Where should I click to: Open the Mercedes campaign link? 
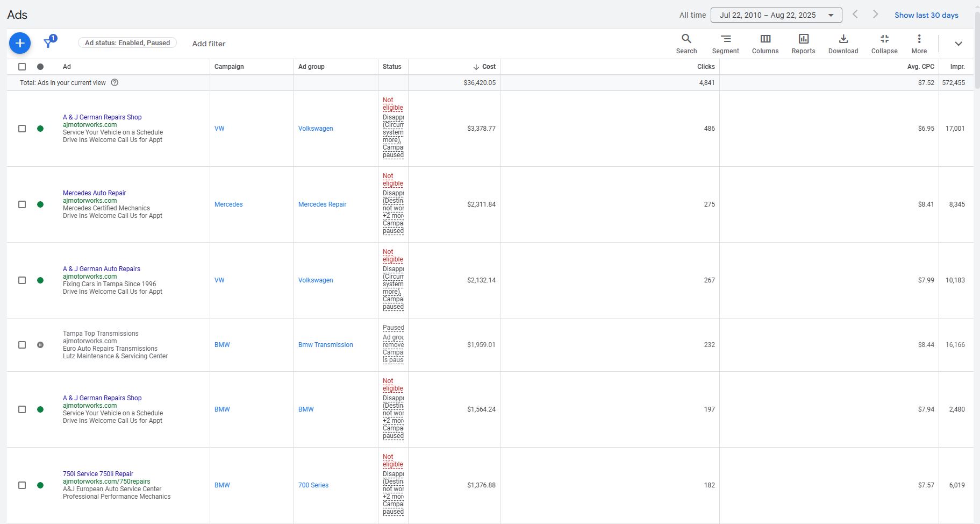click(228, 204)
